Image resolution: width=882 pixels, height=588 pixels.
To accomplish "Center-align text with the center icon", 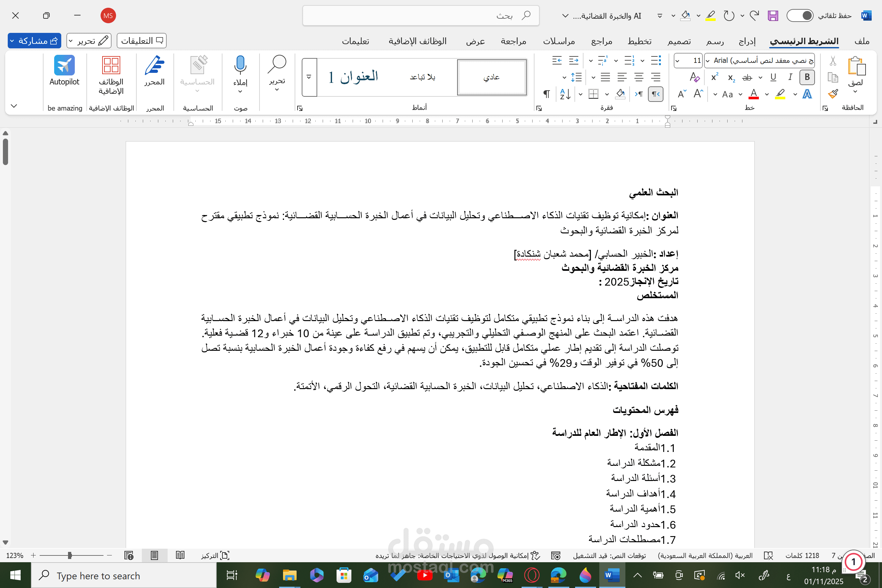I will [639, 77].
